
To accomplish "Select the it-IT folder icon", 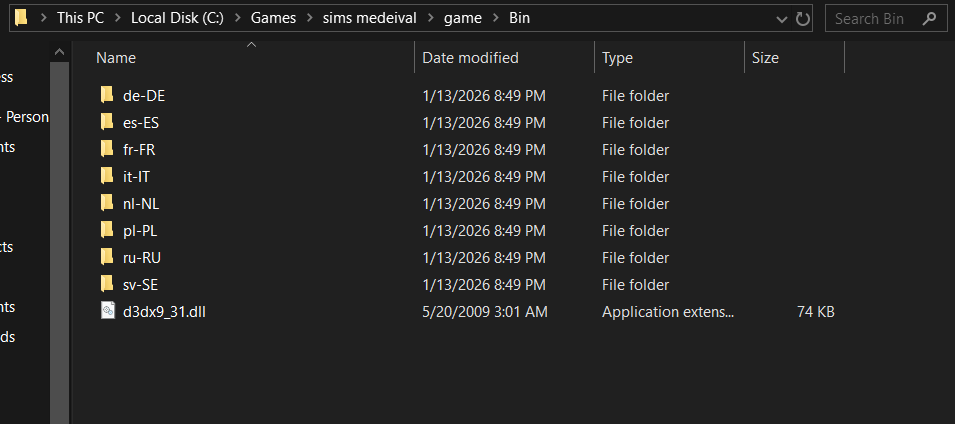I will (x=108, y=177).
